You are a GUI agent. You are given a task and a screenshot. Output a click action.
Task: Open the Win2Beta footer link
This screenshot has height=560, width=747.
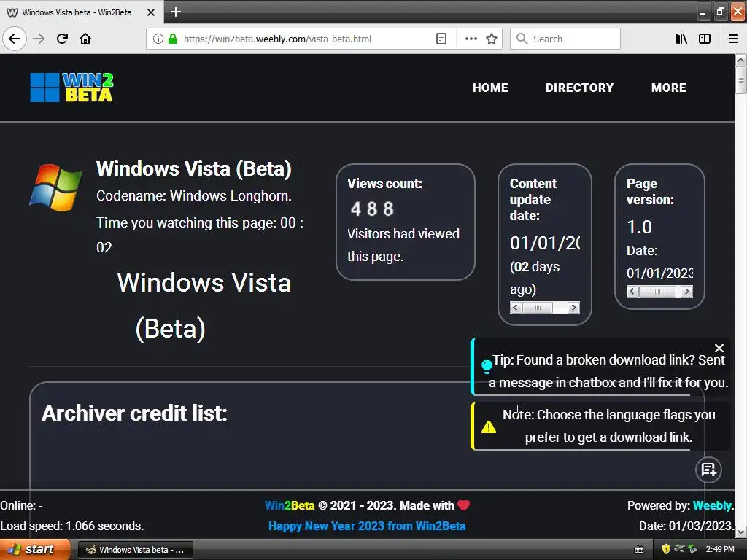[x=290, y=506]
